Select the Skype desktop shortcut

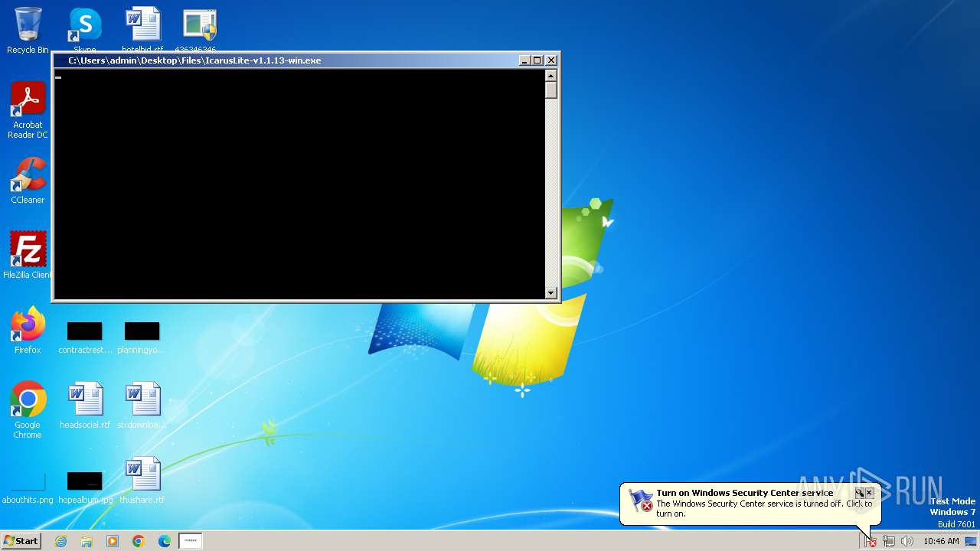85,29
